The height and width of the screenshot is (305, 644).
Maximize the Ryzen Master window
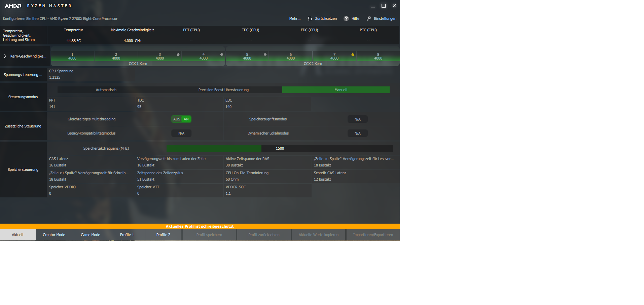coord(383,6)
